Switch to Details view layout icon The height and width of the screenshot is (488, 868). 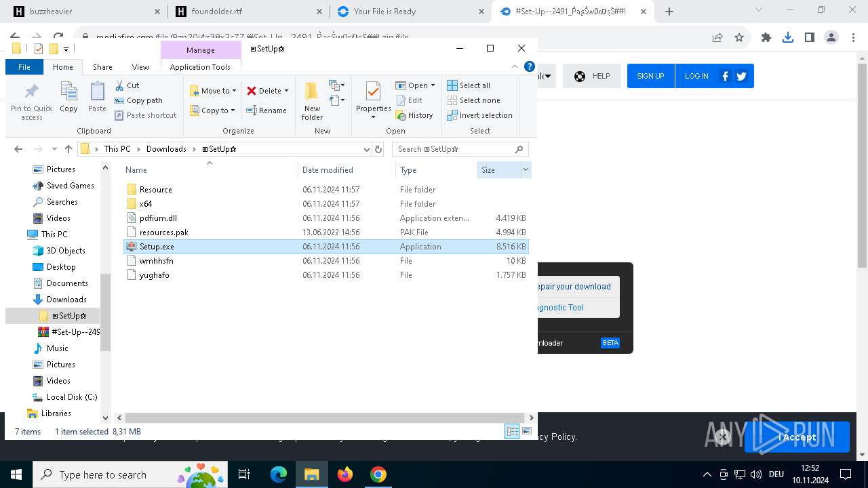tap(512, 431)
